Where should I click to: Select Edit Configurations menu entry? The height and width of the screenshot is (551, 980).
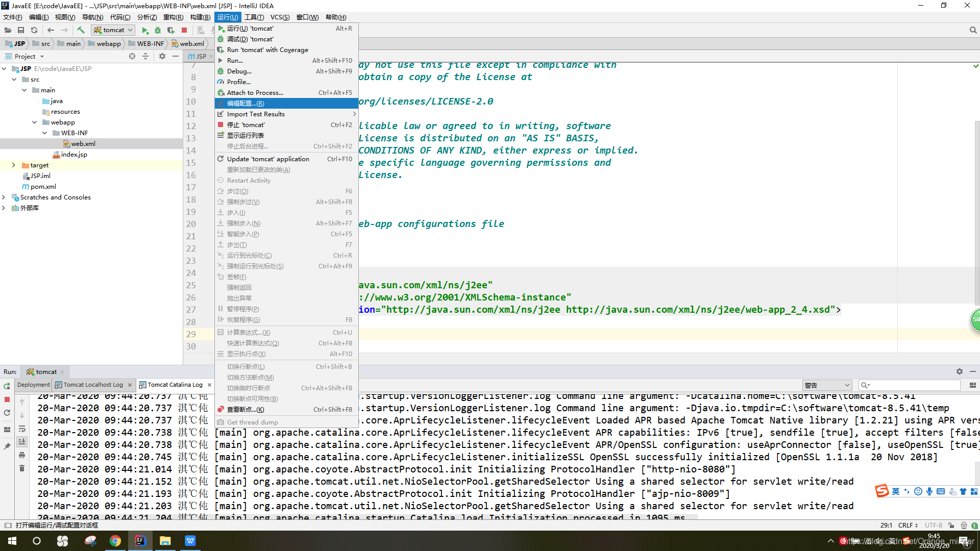286,104
